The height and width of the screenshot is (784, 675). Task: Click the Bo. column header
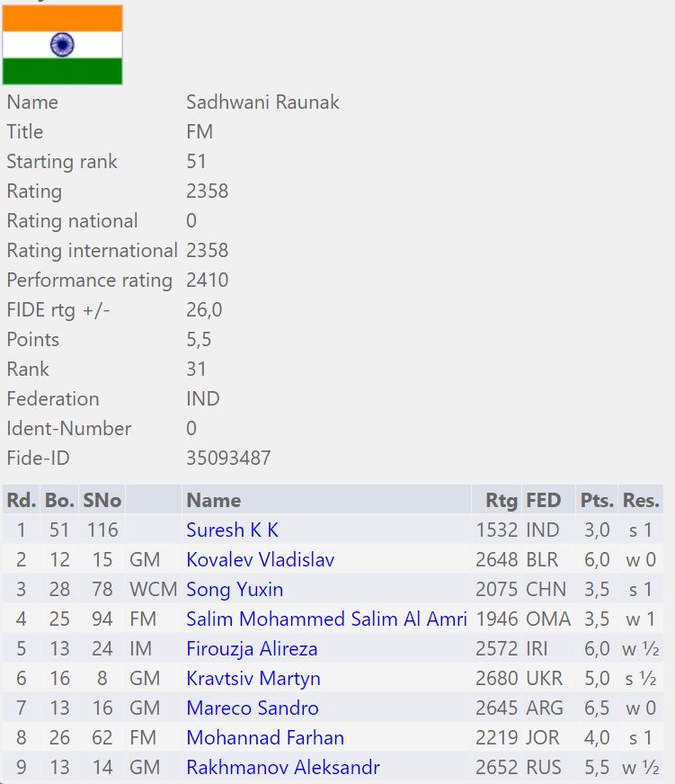[x=59, y=500]
